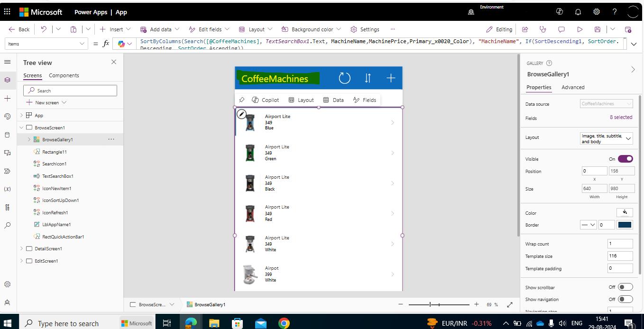
Task: Open the Search icon in the left rail
Action: click(7, 226)
